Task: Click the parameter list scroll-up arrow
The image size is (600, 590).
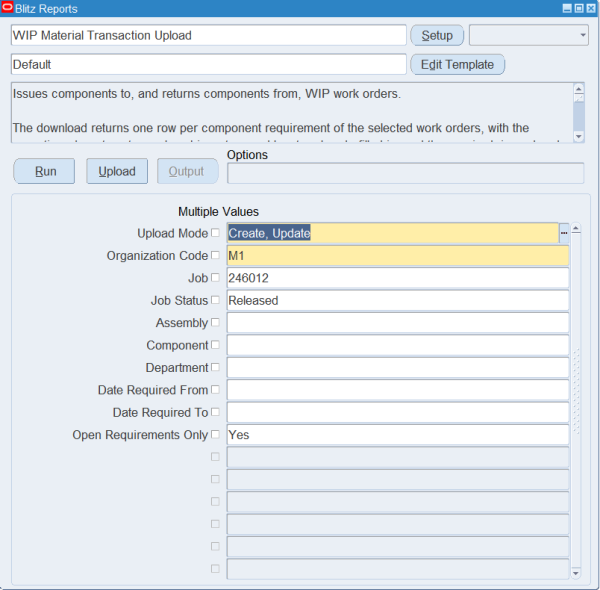Action: pyautogui.click(x=576, y=229)
